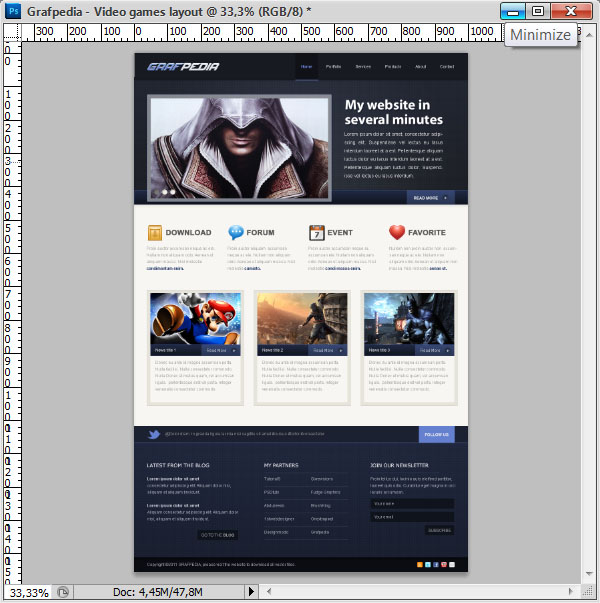Click Read More under the Mario thumbnail
The height and width of the screenshot is (603, 600).
click(x=221, y=350)
